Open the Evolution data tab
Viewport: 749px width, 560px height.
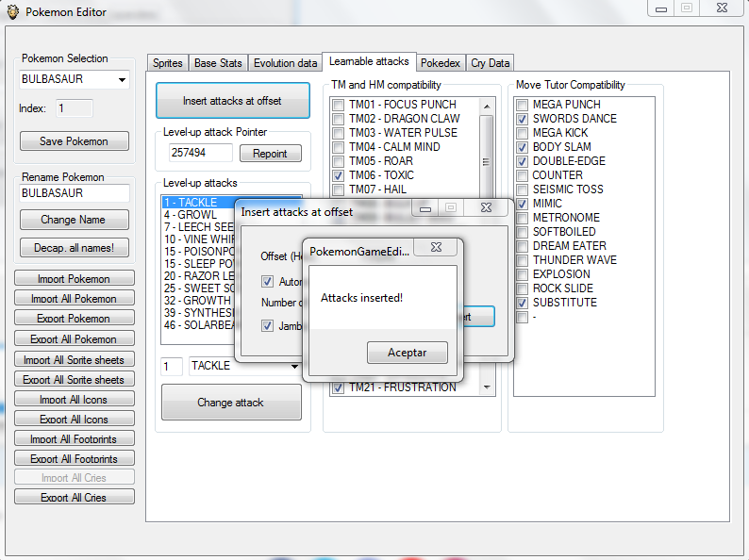pos(285,63)
